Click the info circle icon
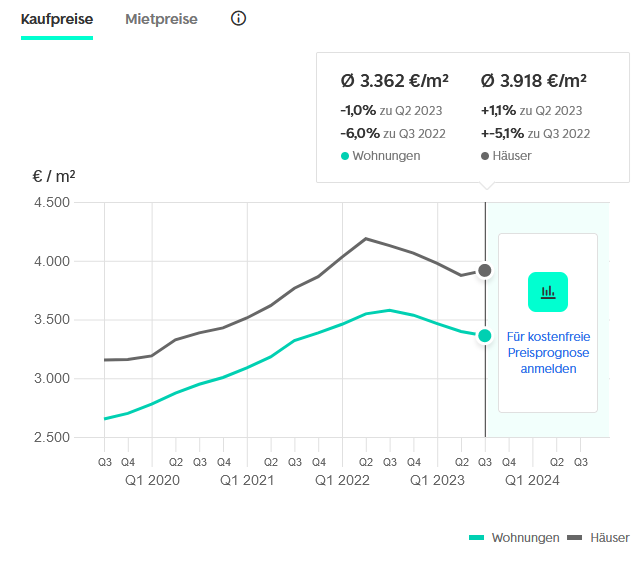The height and width of the screenshot is (561, 639). pyautogui.click(x=238, y=19)
